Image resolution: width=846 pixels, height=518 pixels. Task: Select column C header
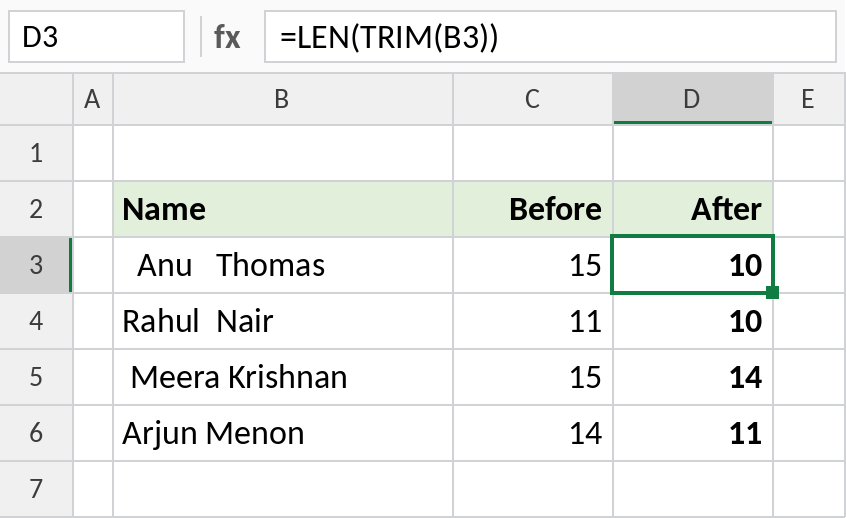533,99
